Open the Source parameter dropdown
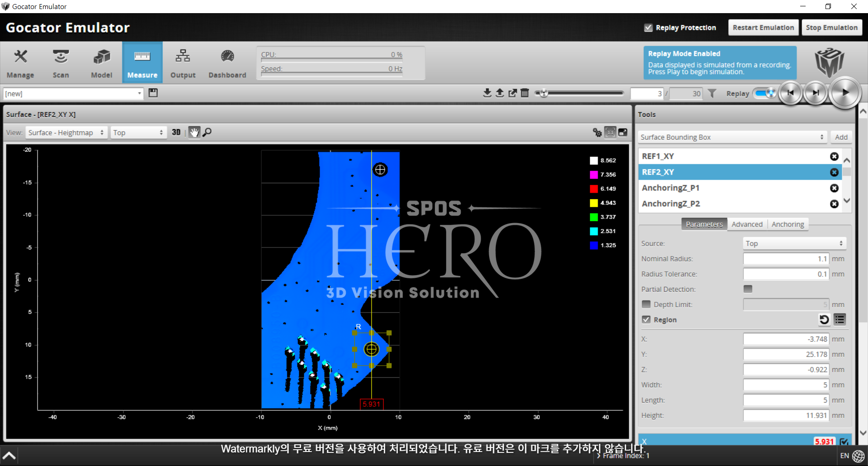 click(794, 243)
